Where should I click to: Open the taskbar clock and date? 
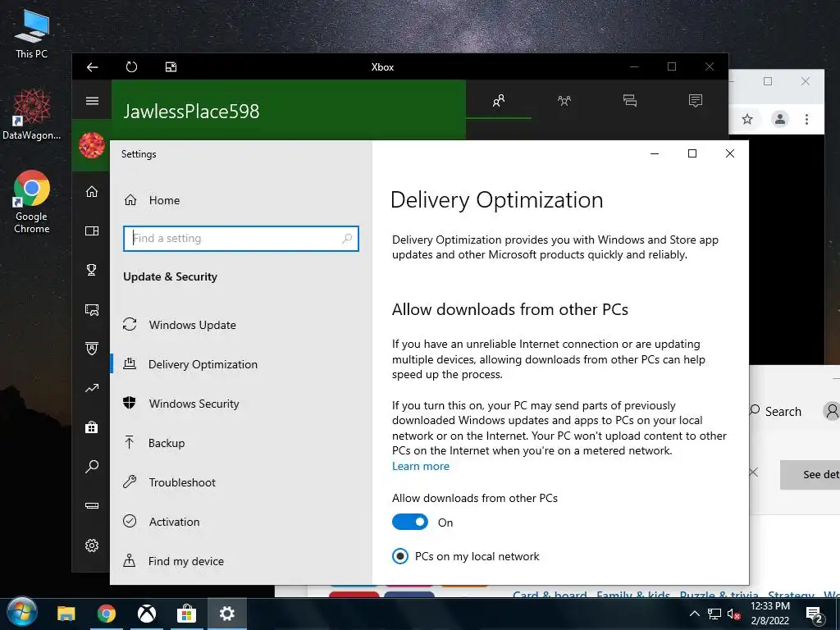point(769,614)
